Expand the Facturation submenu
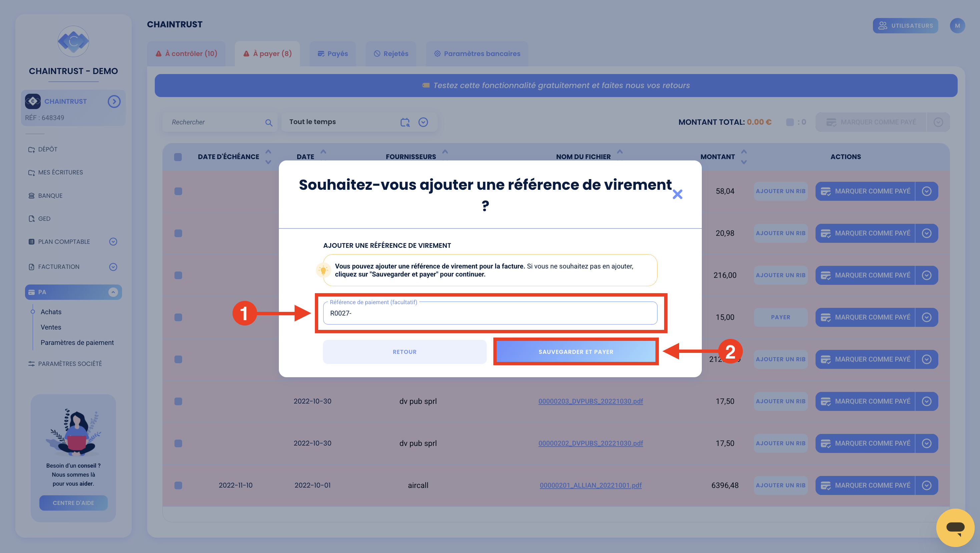 113,266
